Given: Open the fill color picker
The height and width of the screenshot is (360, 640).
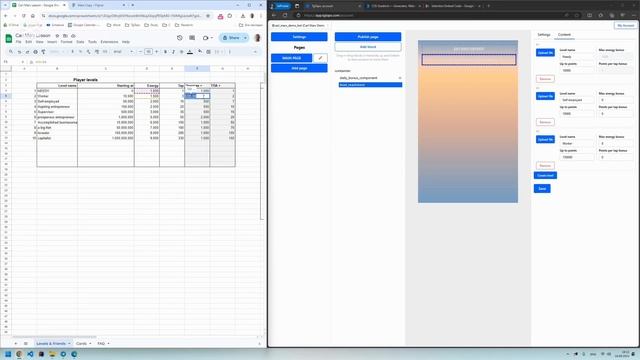Looking at the screenshot, I should (200, 52).
